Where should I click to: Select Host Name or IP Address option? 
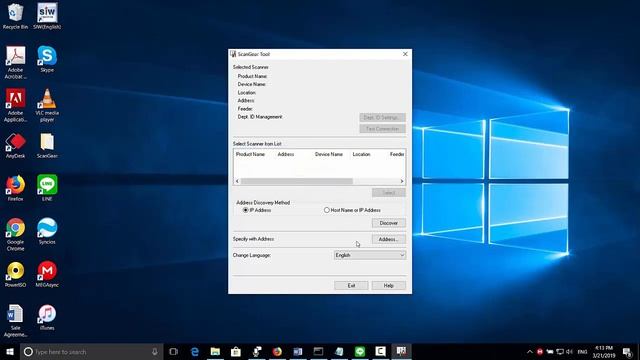tap(327, 210)
